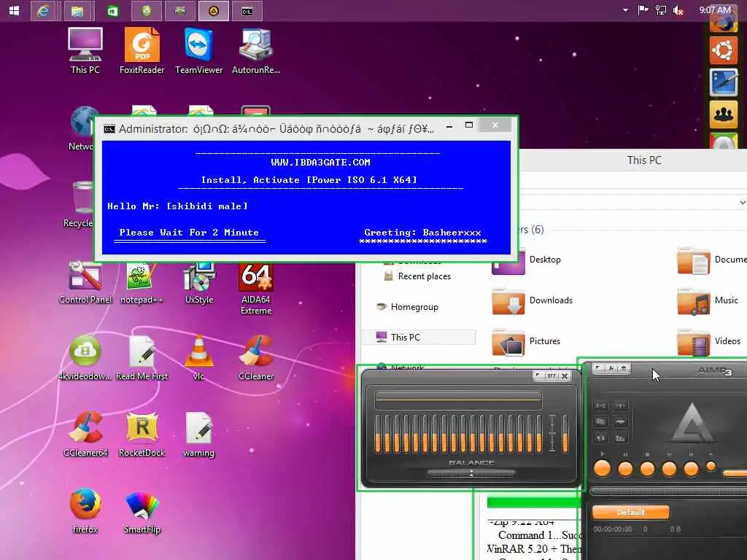Open the CCleaner64 desktop shortcut
Image resolution: width=747 pixels, height=560 pixels.
point(85,435)
